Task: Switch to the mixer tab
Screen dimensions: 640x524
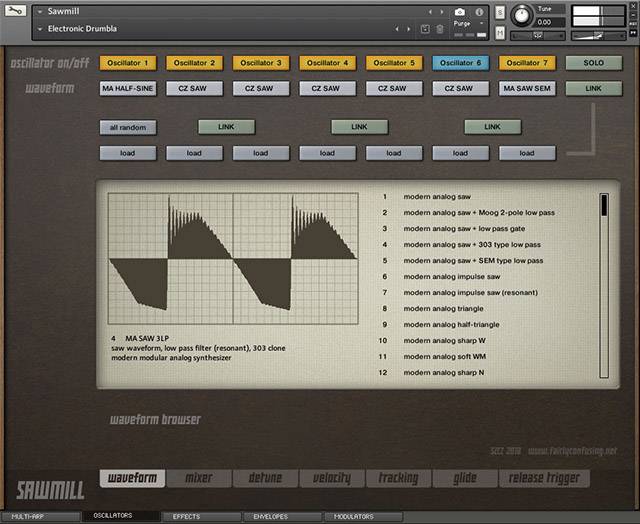Action: click(x=198, y=478)
